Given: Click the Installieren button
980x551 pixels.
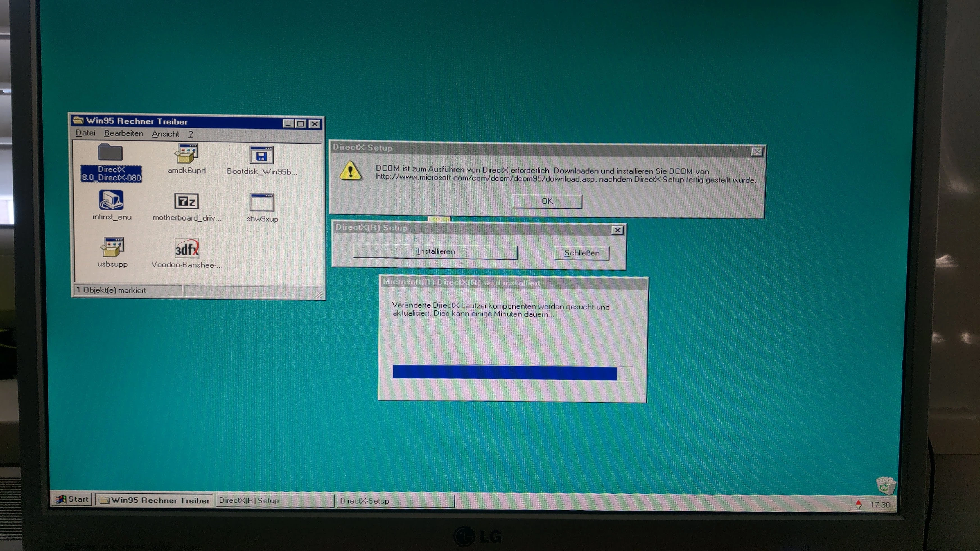Looking at the screenshot, I should click(435, 252).
